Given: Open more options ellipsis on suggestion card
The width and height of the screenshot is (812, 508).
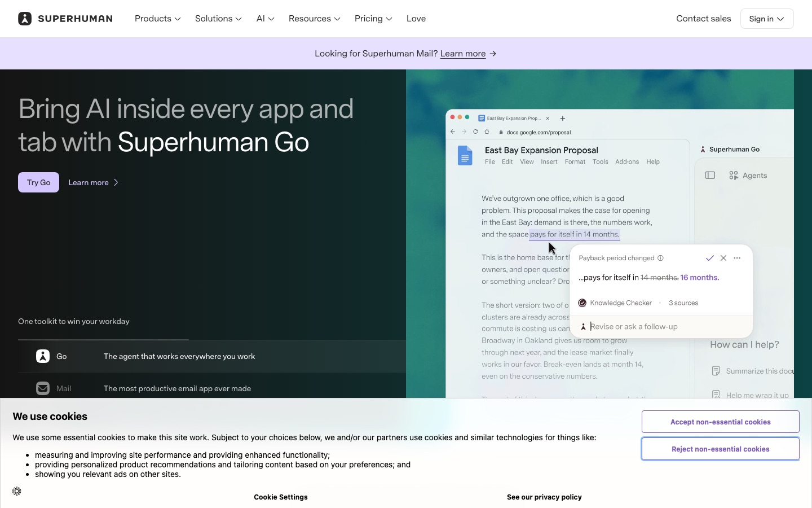Looking at the screenshot, I should 737,258.
